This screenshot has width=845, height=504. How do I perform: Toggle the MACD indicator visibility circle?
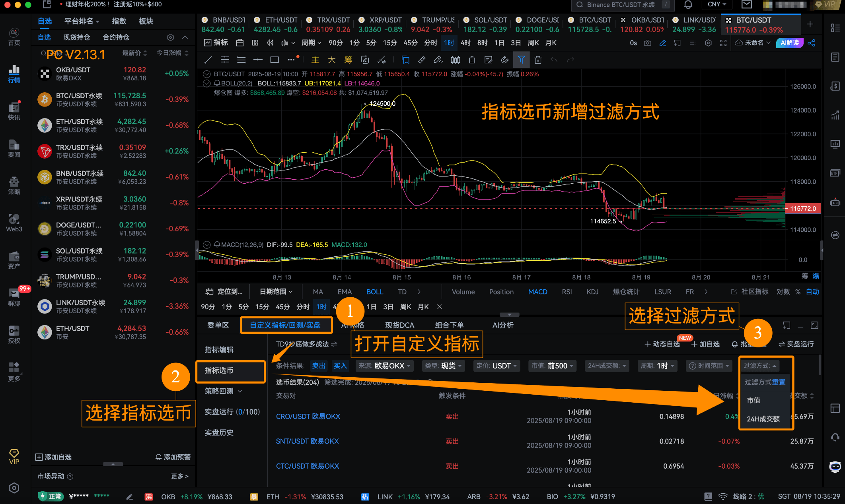206,245
